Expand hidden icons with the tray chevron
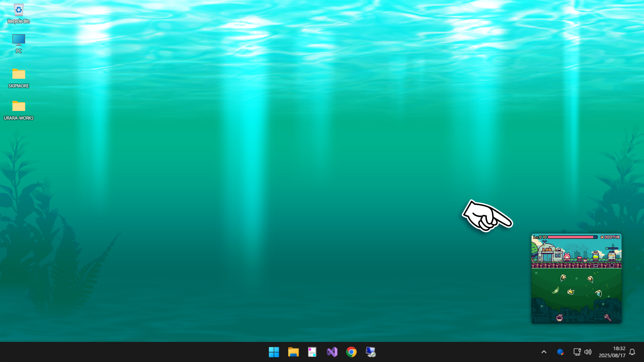This screenshot has width=644, height=362. tap(544, 352)
